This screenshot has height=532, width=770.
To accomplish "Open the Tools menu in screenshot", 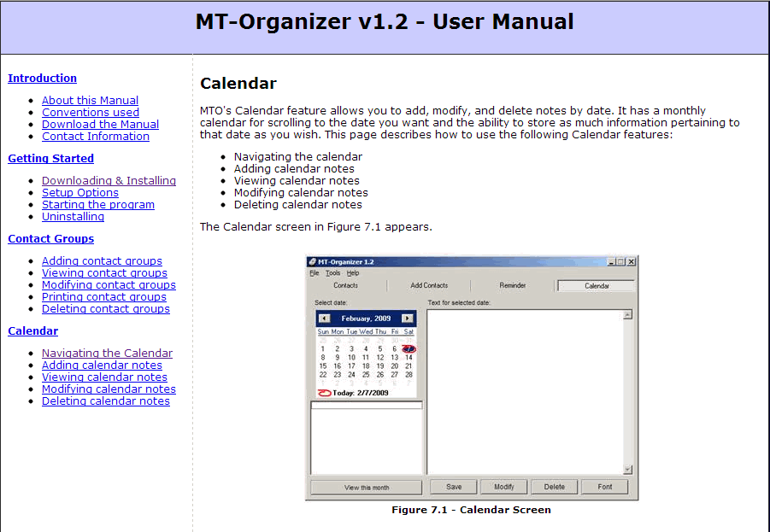I will click(332, 273).
